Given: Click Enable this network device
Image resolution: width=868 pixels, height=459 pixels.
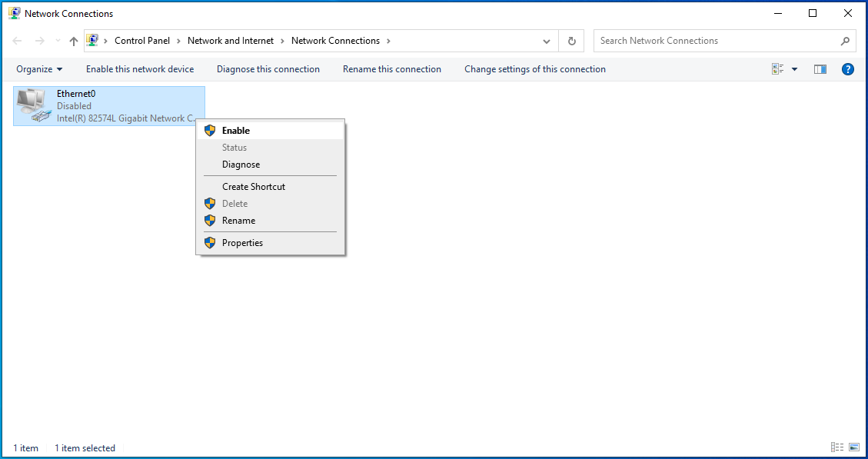Looking at the screenshot, I should [x=139, y=68].
